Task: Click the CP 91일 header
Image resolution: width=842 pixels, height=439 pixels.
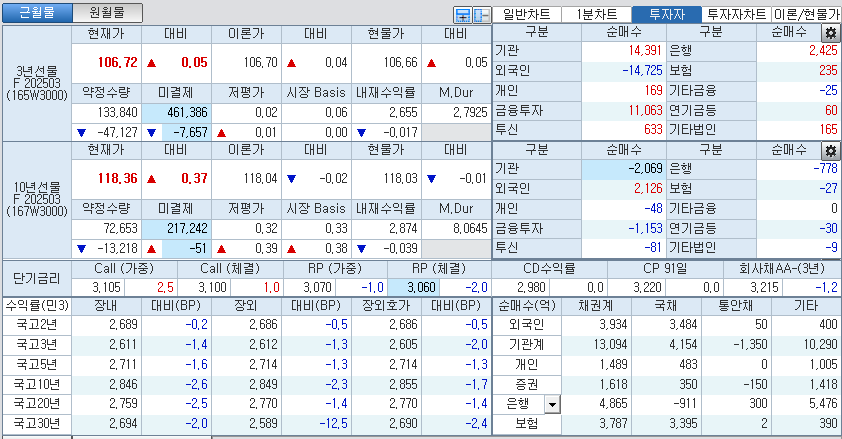Action: (x=665, y=268)
